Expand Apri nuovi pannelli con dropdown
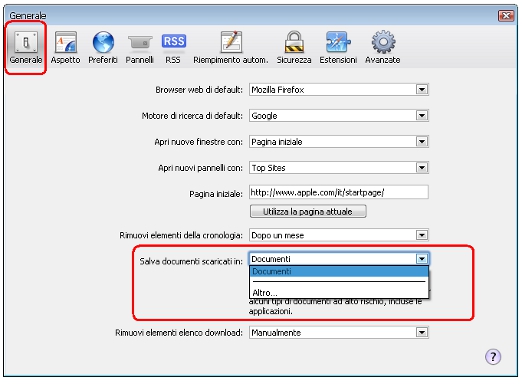Image resolution: width=522 pixels, height=387 pixels. pos(422,168)
